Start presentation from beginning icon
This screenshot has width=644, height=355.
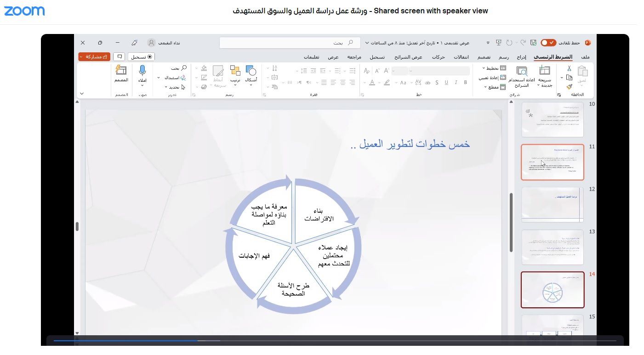[x=498, y=43]
